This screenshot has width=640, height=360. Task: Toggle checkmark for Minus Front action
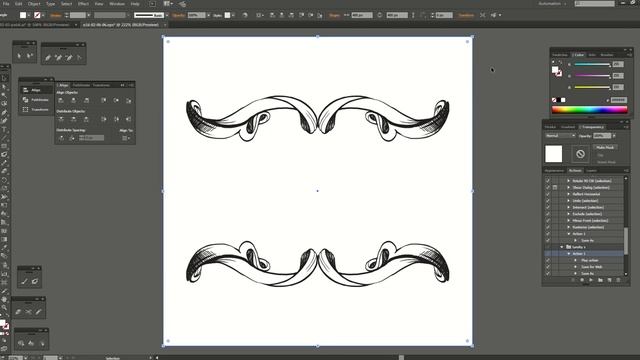[x=548, y=220]
